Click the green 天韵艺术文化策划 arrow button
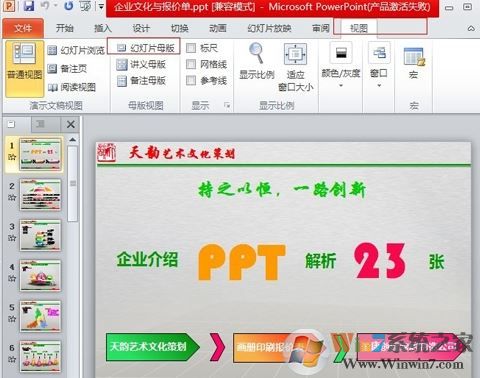This screenshot has height=378, width=480. point(153,347)
